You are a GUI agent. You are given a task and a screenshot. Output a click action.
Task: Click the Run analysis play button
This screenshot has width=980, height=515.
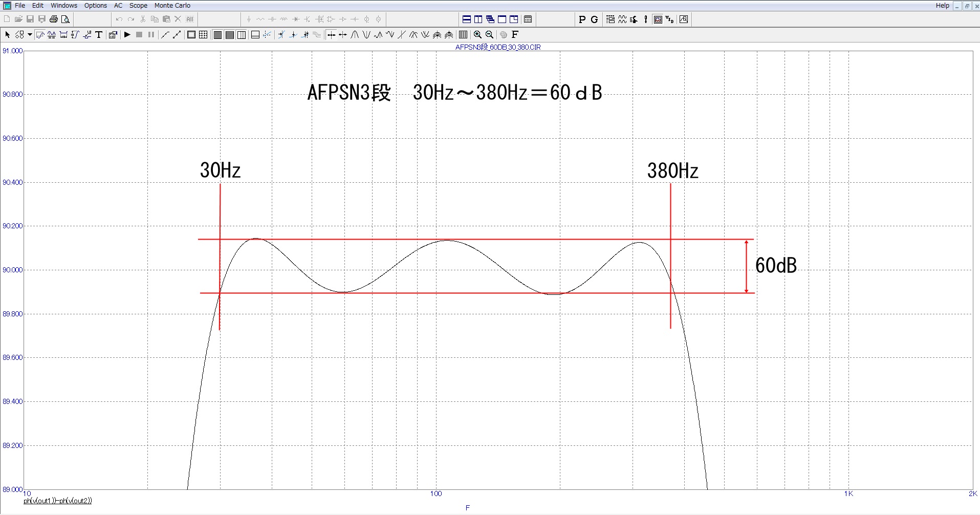(127, 35)
